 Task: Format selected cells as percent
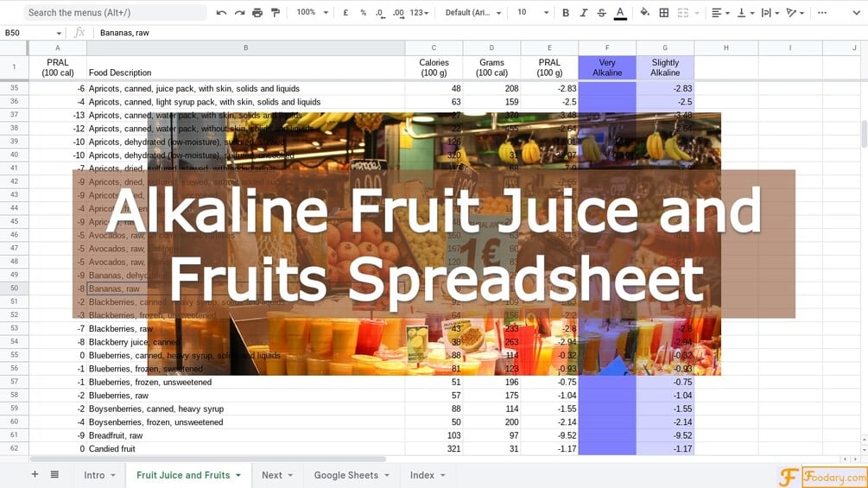(363, 12)
